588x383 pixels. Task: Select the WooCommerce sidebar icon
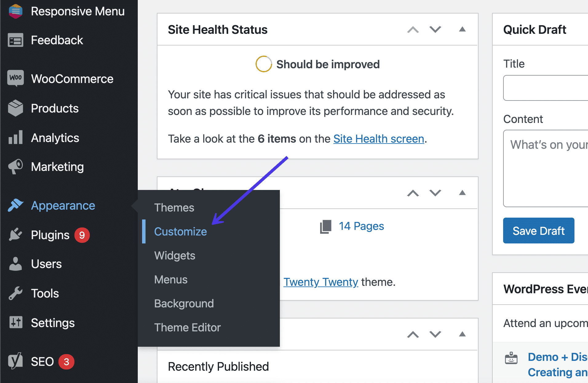15,78
